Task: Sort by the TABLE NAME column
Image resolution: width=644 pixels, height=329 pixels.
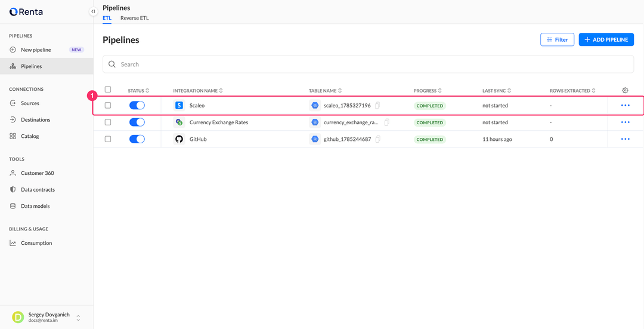Action: (x=326, y=91)
